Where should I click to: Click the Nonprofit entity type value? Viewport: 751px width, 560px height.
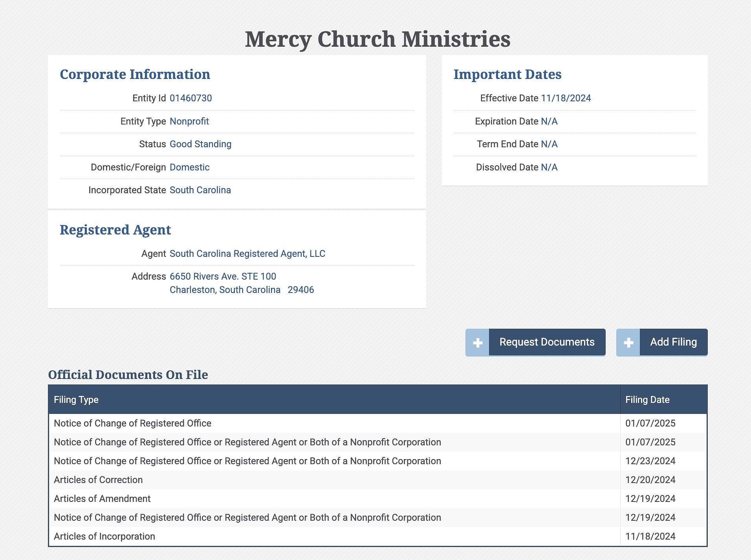click(189, 121)
